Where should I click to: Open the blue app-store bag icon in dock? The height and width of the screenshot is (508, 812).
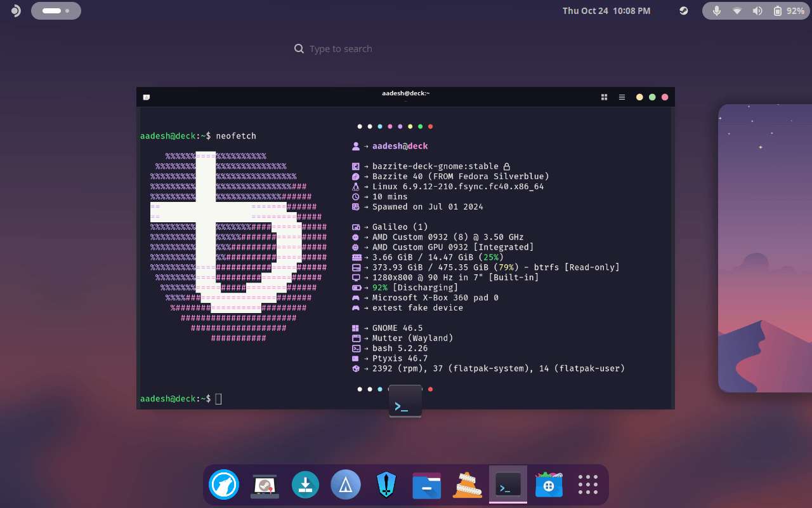click(549, 485)
